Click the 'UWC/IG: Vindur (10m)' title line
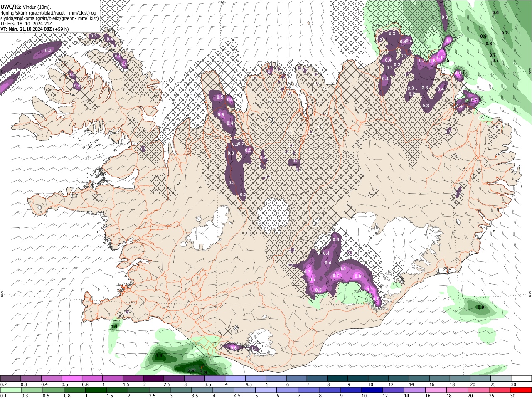The height and width of the screenshot is (399, 532). pos(26,7)
